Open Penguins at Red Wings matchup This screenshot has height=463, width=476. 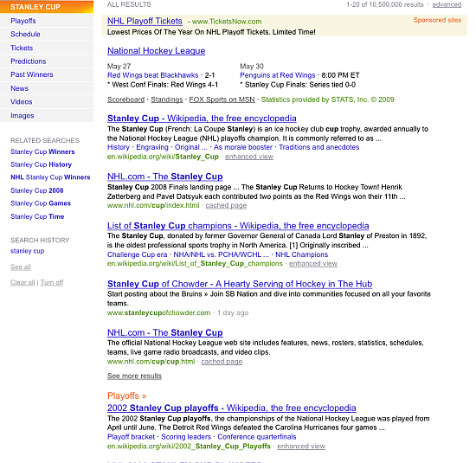click(x=278, y=75)
